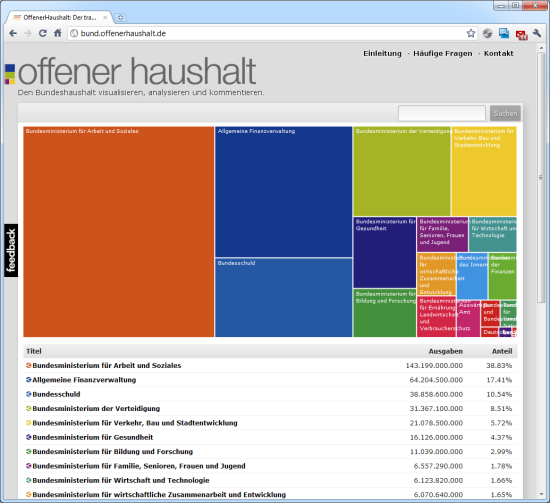Select red Ernährung, Landwirtschaft treemap block

436,317
